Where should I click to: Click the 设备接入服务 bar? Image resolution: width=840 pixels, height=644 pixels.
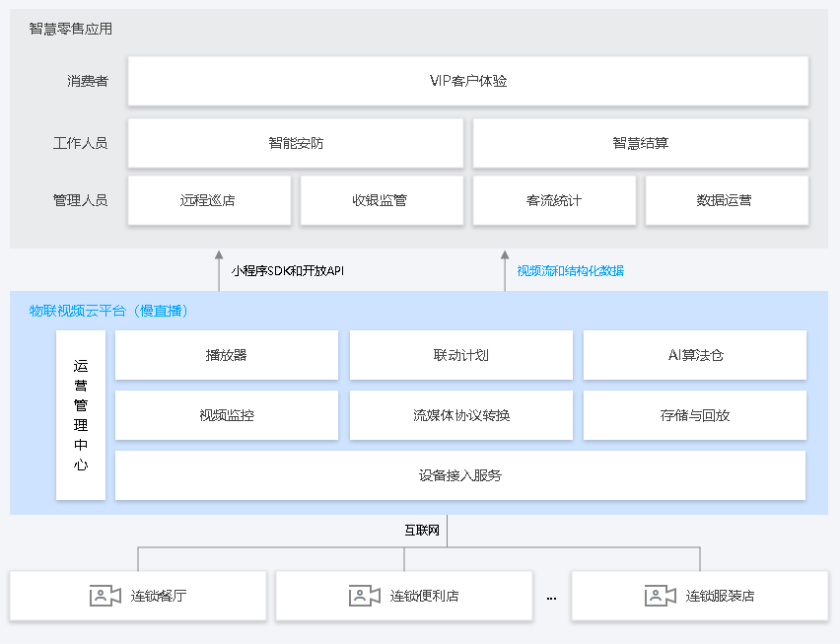[460, 474]
